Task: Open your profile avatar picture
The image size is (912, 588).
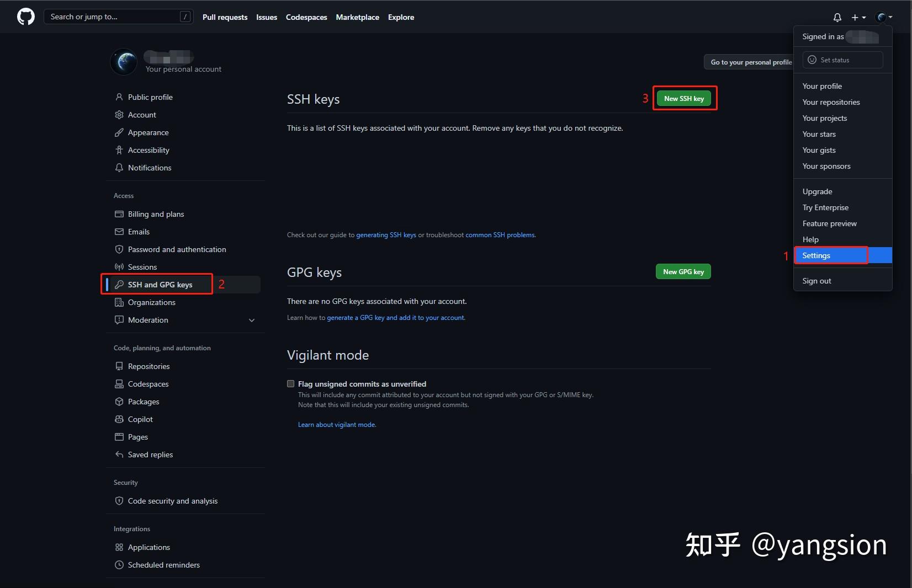Action: [x=123, y=62]
